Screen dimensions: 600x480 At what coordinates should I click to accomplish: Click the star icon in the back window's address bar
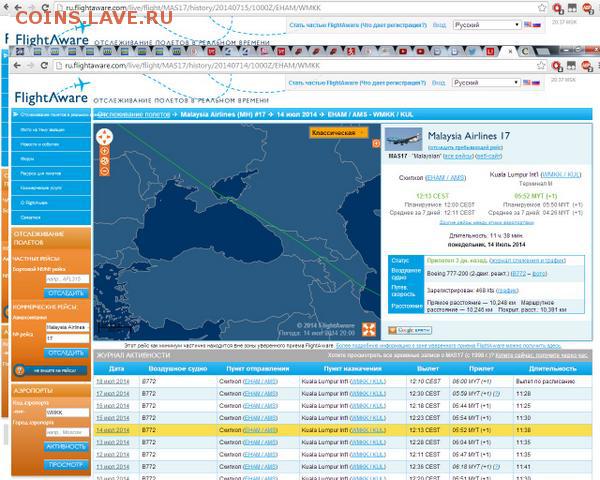pyautogui.click(x=542, y=8)
